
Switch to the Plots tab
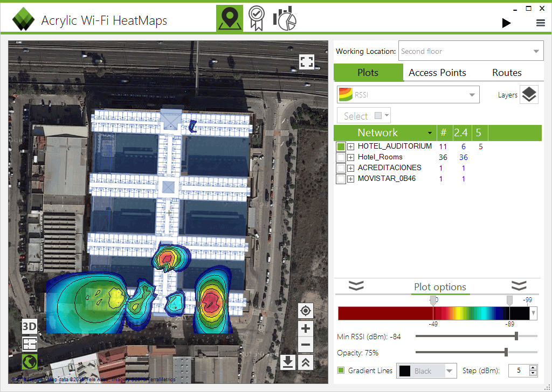coord(368,73)
